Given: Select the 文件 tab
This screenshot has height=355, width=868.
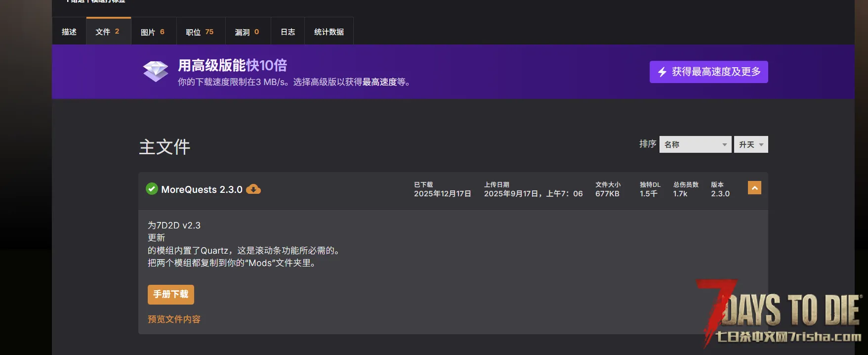Looking at the screenshot, I should click(x=108, y=32).
